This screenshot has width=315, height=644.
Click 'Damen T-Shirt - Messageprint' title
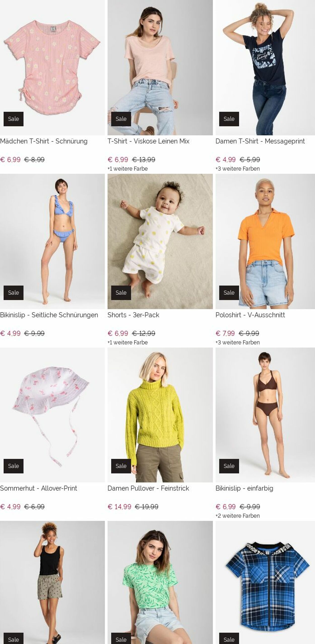click(x=260, y=141)
